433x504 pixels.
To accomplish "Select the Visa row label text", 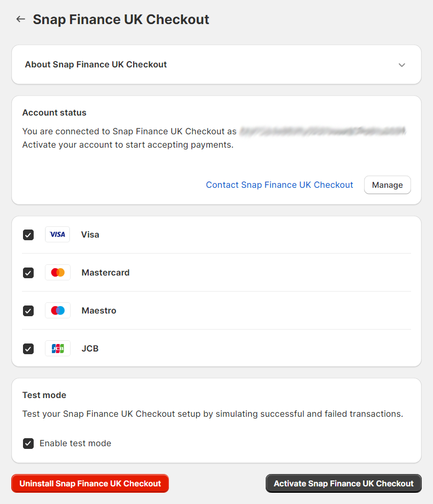I will point(90,234).
